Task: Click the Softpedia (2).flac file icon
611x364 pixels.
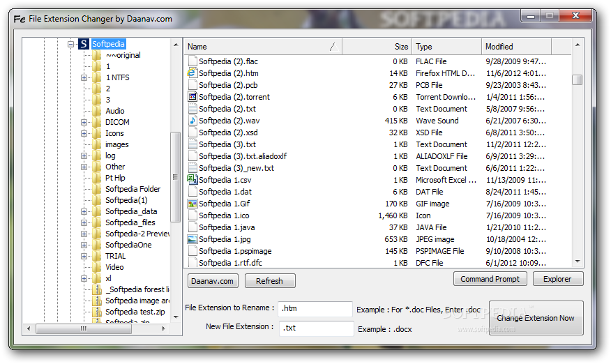Action: tap(192, 61)
